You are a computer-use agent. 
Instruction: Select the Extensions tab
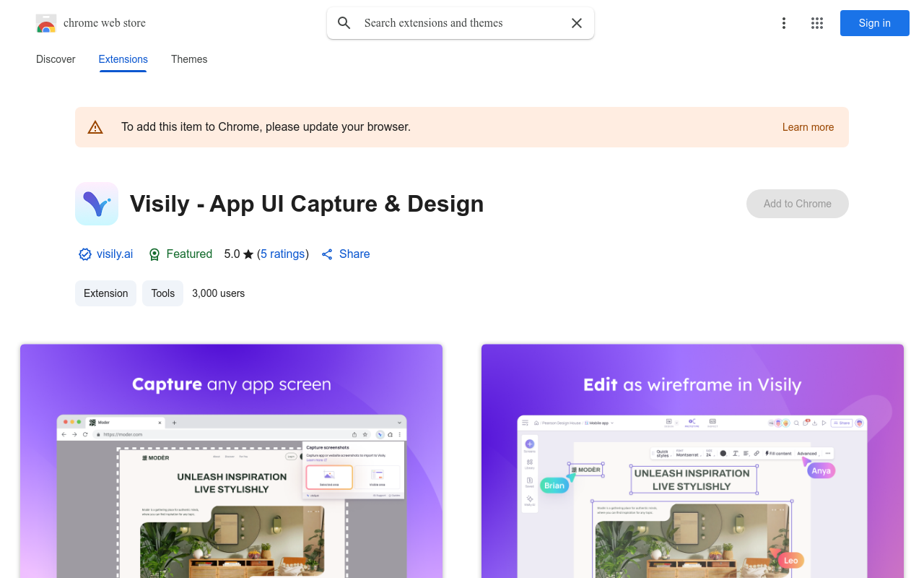click(123, 59)
